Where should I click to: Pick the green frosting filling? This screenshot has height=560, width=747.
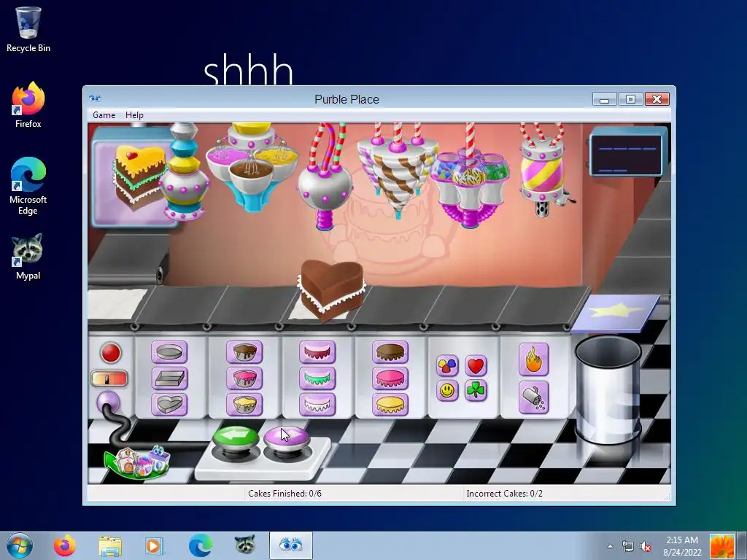pyautogui.click(x=317, y=378)
